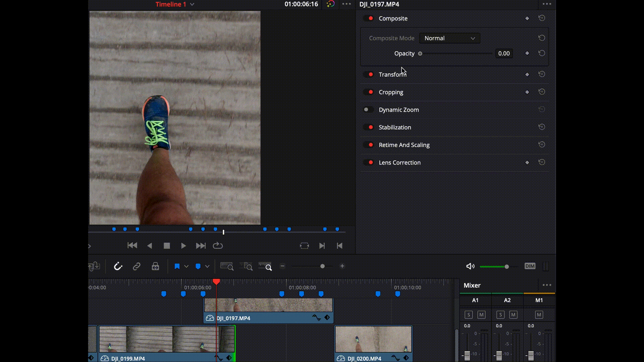Play in reverse

click(x=150, y=246)
